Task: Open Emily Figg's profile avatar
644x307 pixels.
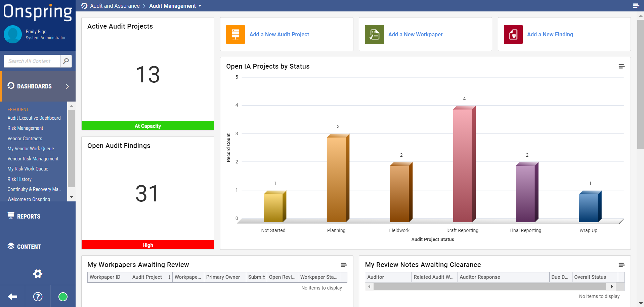Action: (13, 34)
